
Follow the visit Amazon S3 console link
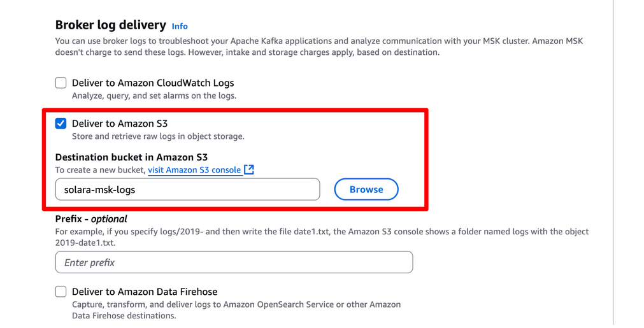194,170
